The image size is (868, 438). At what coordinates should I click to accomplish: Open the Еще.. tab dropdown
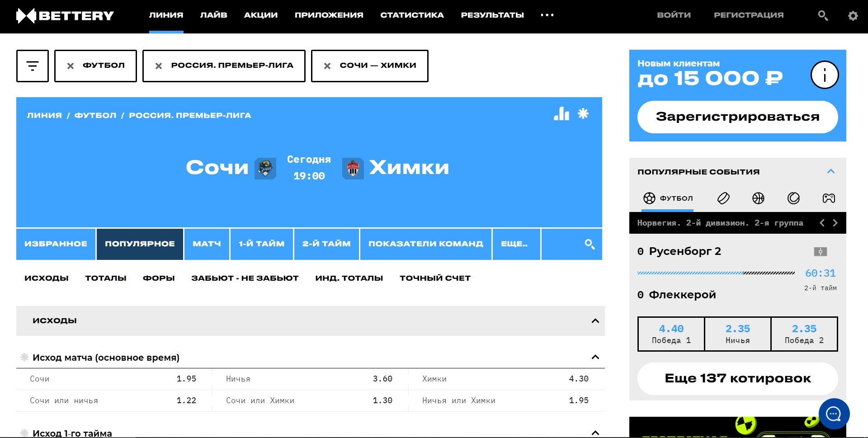516,244
